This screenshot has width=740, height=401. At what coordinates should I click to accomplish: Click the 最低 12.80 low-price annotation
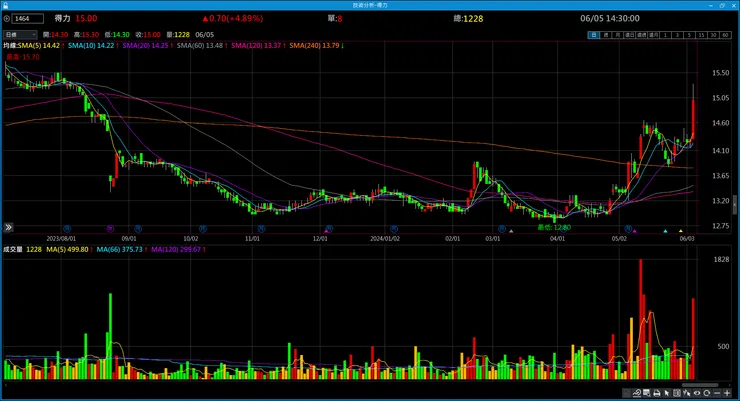point(554,227)
